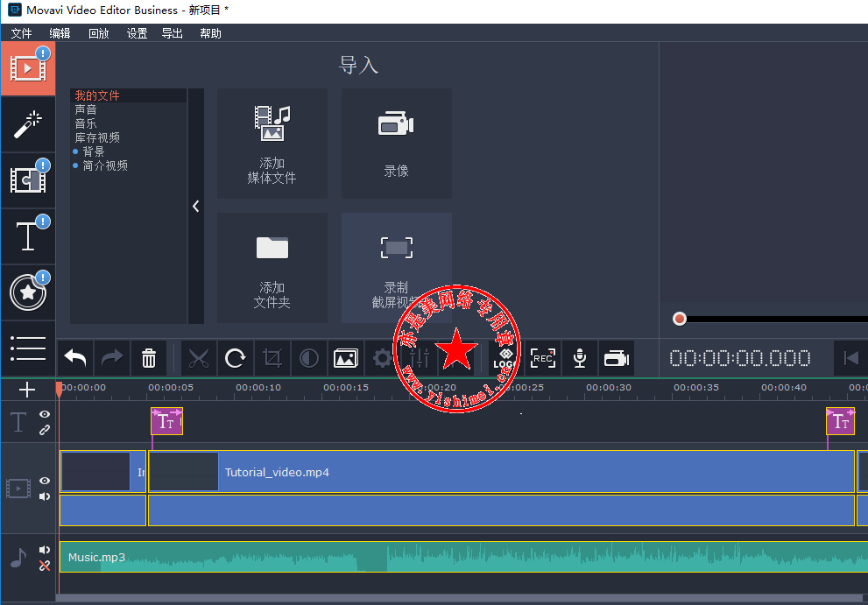Screen dimensions: 868x605
Task: Open Clip properties gear icon
Action: coord(382,359)
